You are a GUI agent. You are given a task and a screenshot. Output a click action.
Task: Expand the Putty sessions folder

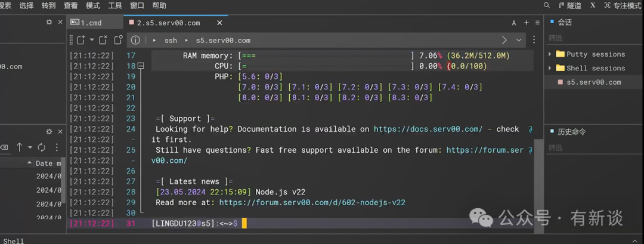coord(550,54)
